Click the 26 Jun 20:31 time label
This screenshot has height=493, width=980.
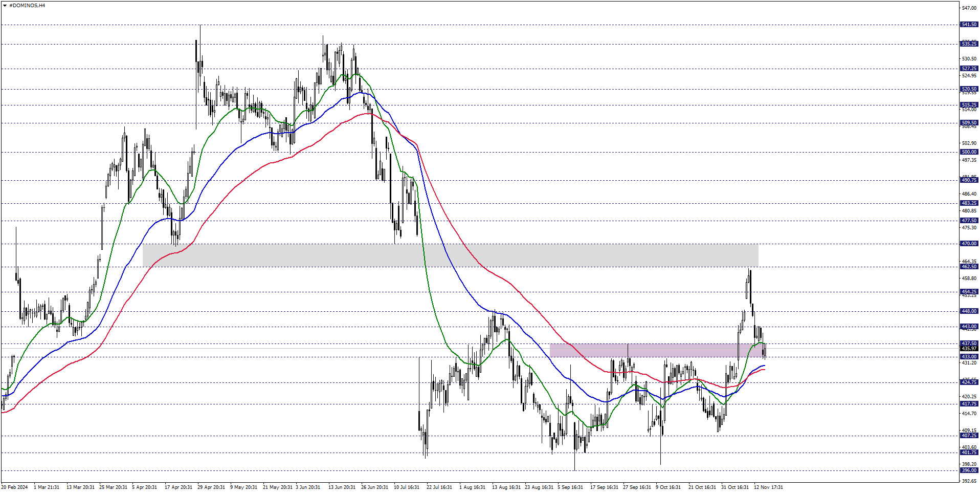[374, 487]
